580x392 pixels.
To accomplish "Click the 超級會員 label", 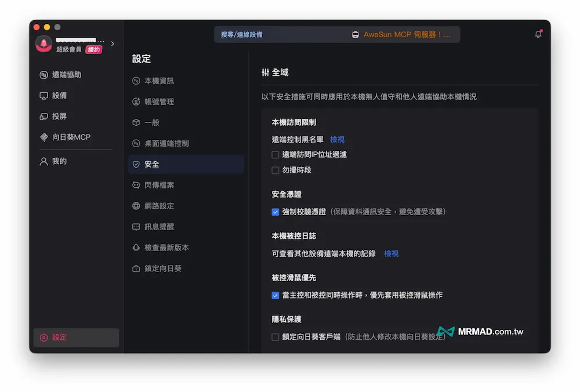I will (69, 49).
